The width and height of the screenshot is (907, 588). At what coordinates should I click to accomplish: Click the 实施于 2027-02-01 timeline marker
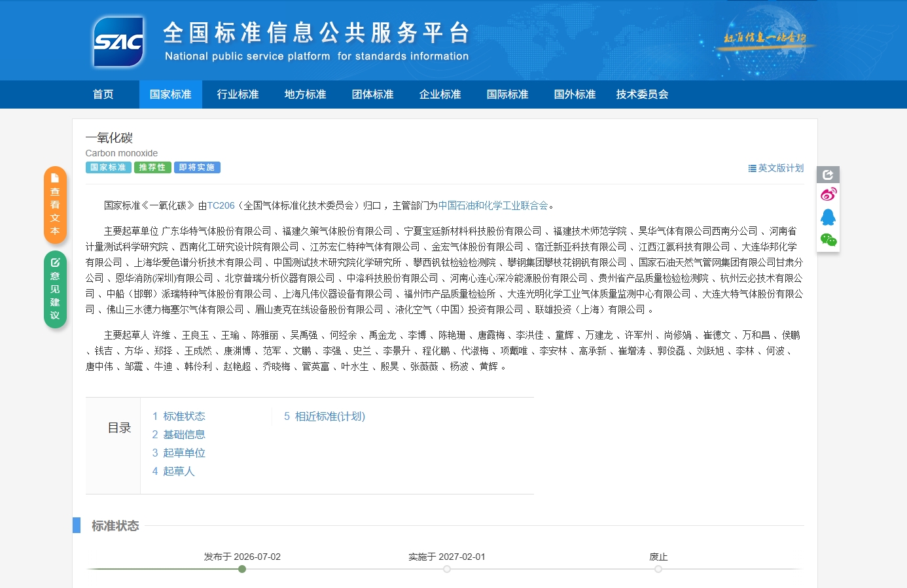[447, 569]
